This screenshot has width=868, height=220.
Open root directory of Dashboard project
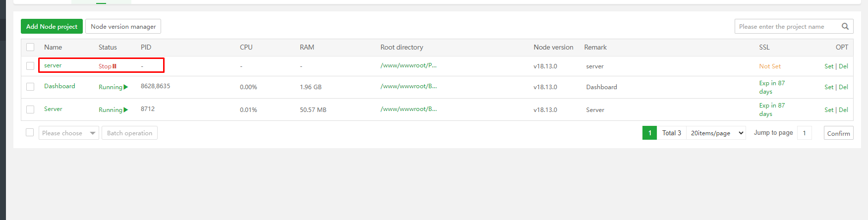click(x=408, y=86)
